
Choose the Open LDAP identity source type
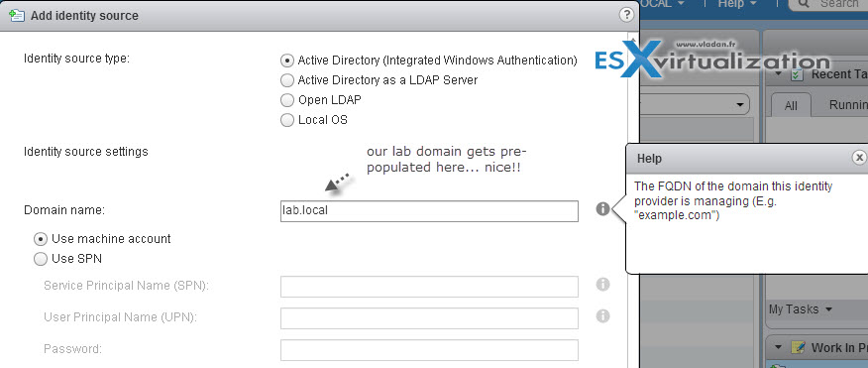click(x=286, y=100)
